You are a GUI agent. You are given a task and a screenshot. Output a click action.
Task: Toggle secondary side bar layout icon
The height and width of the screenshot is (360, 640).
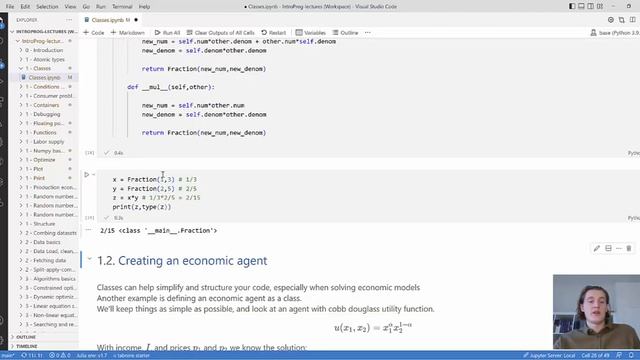click(x=591, y=7)
